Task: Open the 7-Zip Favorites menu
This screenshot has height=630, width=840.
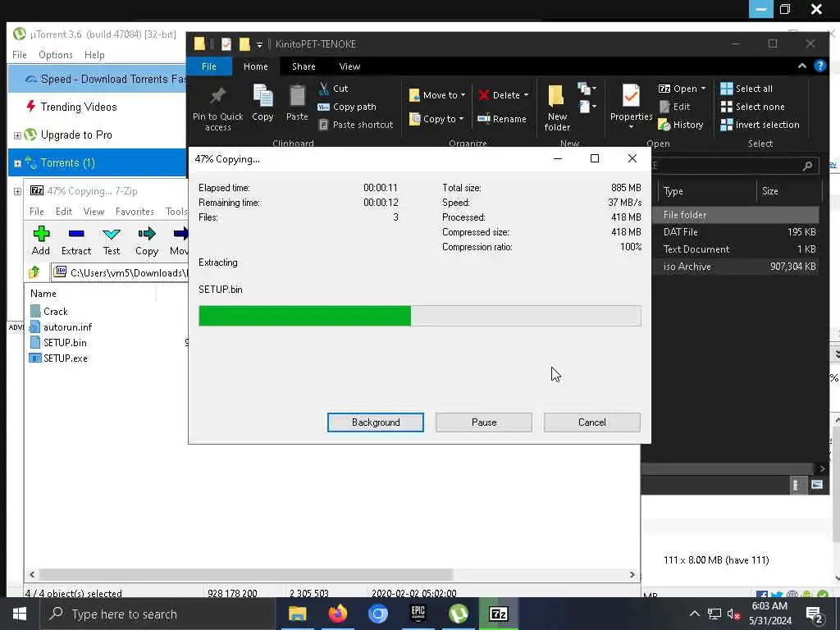Action: point(135,212)
